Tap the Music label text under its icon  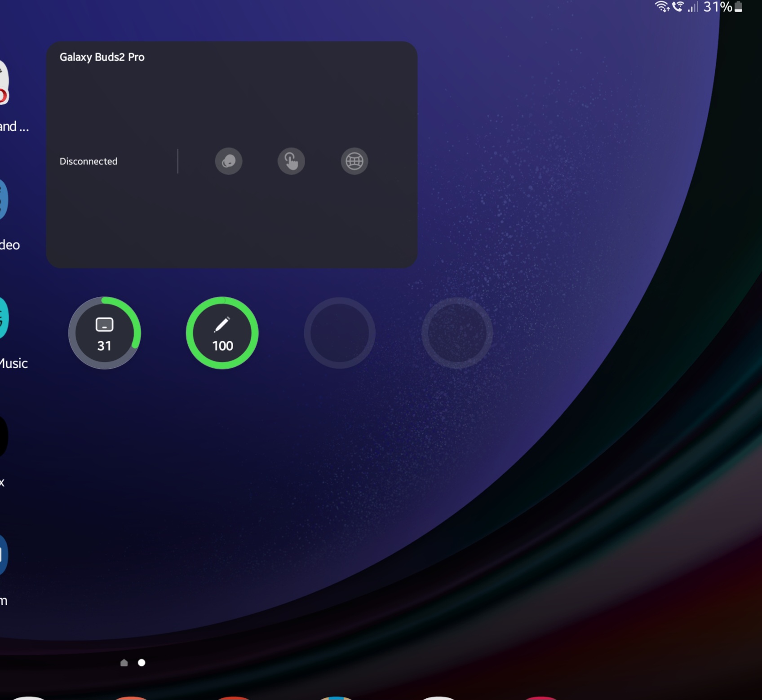click(13, 363)
